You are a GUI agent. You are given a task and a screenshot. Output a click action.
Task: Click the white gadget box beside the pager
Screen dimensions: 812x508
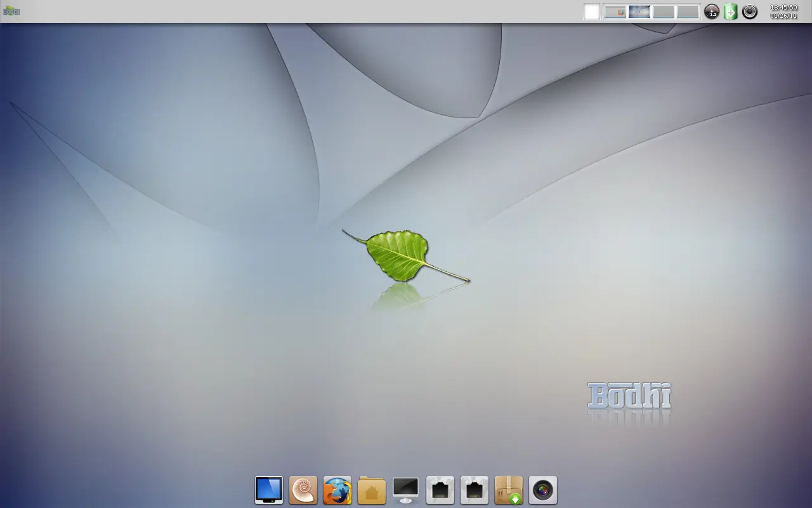pyautogui.click(x=591, y=11)
